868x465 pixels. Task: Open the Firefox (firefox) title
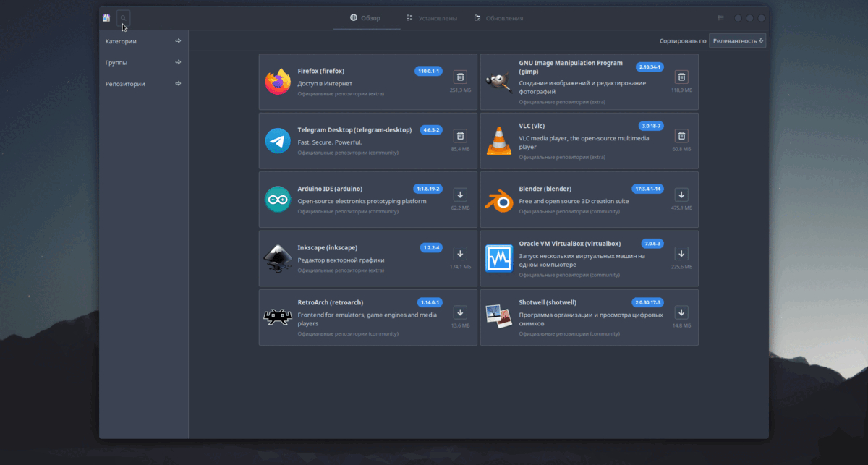pyautogui.click(x=320, y=71)
